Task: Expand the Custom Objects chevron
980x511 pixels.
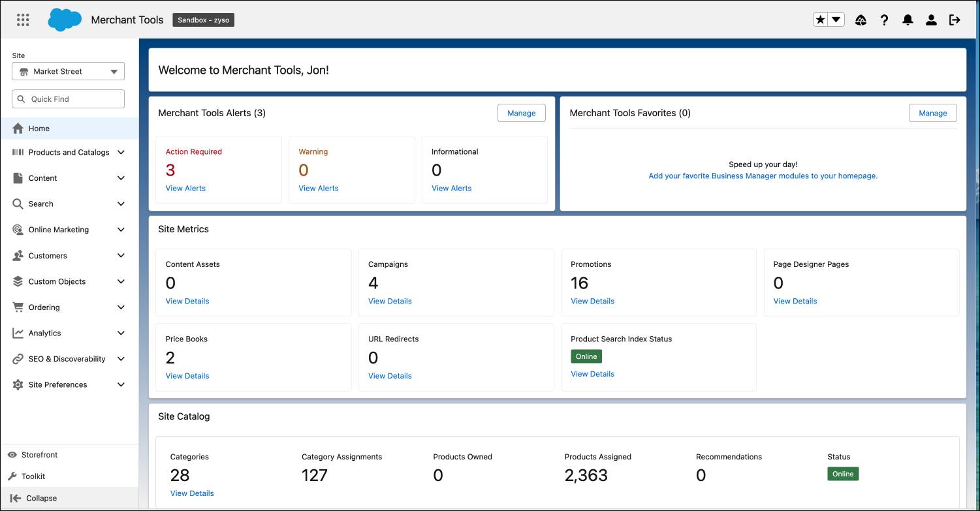Action: (121, 281)
